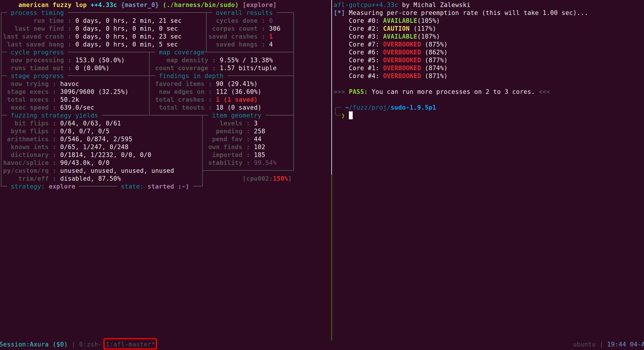Click the last saved hang time value
Image resolution: width=644 pixels, height=350 pixels.
[126, 44]
